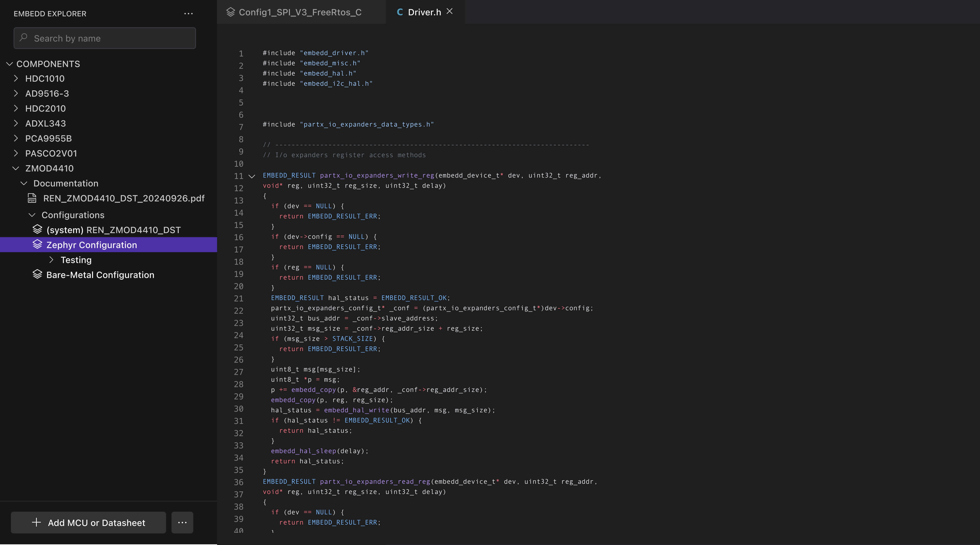Expand the HDC1010 component
This screenshot has height=545, width=980.
click(16, 78)
